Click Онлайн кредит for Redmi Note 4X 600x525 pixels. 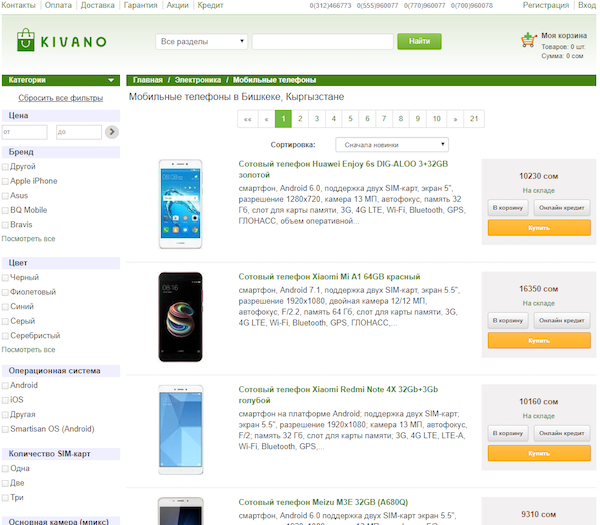[x=562, y=433]
